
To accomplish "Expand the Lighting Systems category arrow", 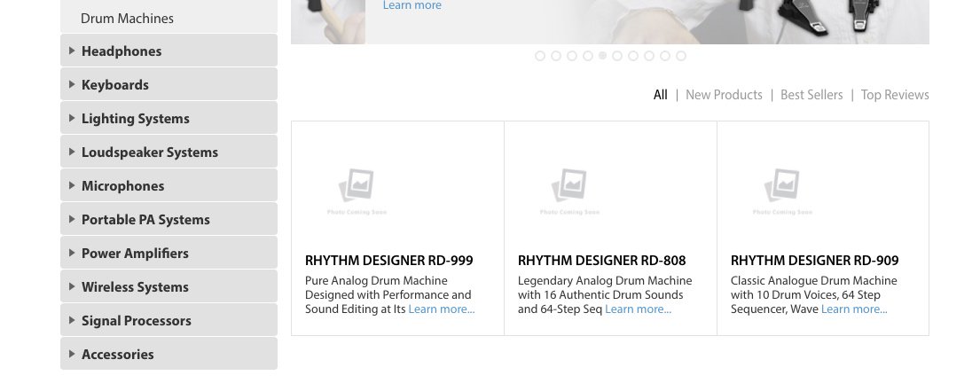I will pyautogui.click(x=72, y=118).
